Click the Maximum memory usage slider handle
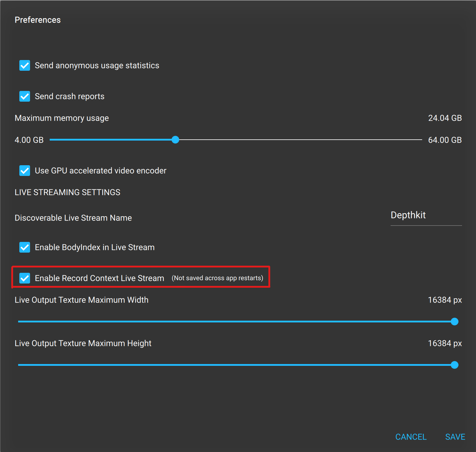The height and width of the screenshot is (452, 476). [x=176, y=140]
